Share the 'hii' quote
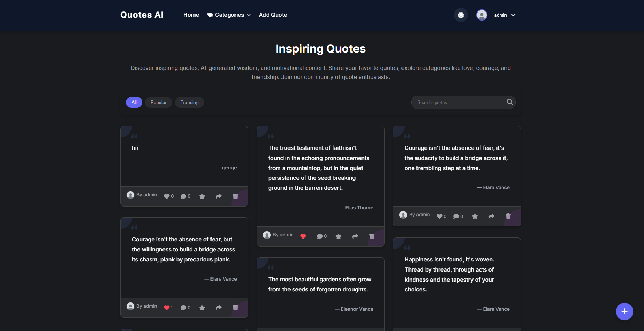Image resolution: width=644 pixels, height=331 pixels. point(219,196)
